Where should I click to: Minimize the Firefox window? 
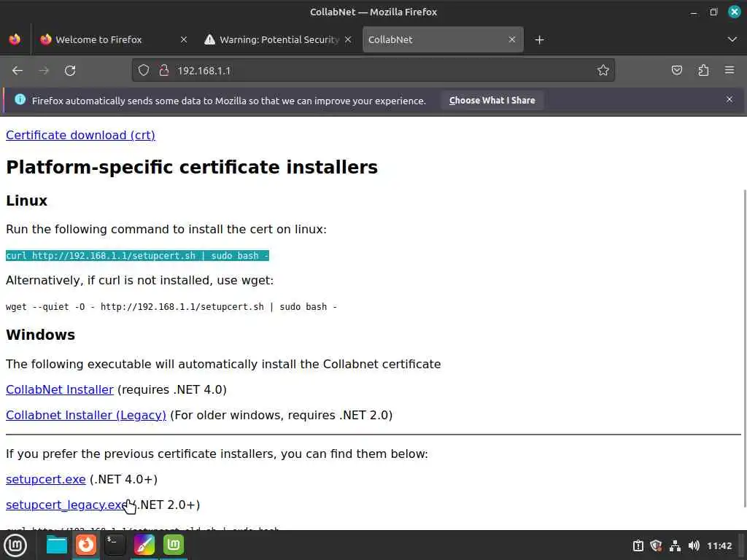[x=694, y=12]
